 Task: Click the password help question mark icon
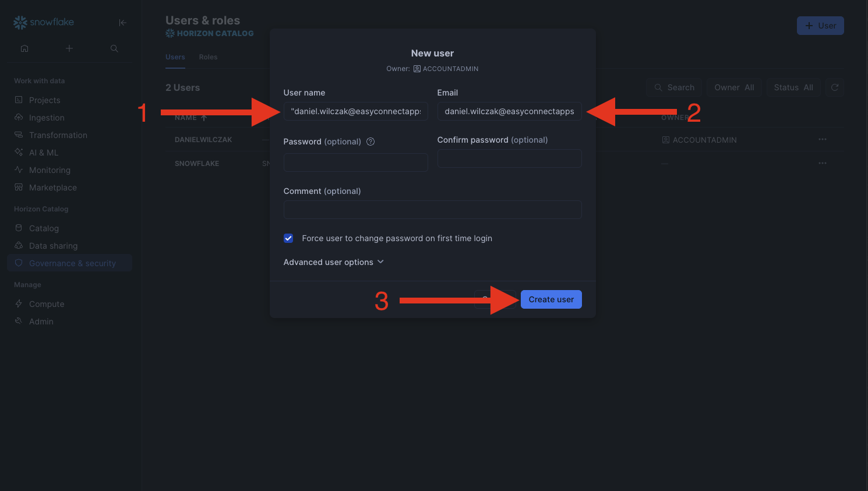(x=371, y=142)
